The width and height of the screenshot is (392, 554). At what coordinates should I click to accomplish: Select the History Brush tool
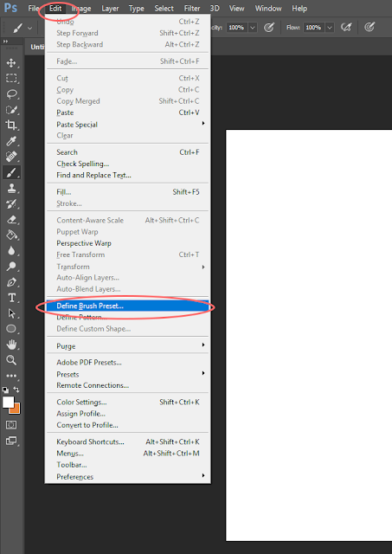11,204
